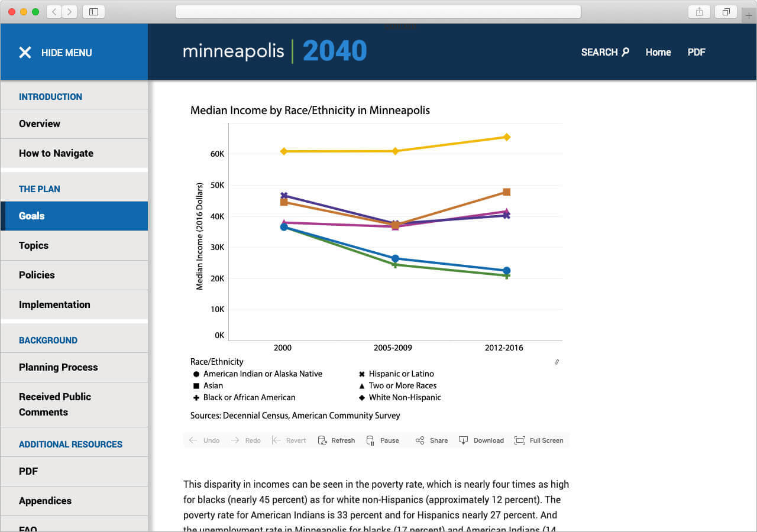Click the BACKGROUND section heading
757x532 pixels.
(48, 340)
